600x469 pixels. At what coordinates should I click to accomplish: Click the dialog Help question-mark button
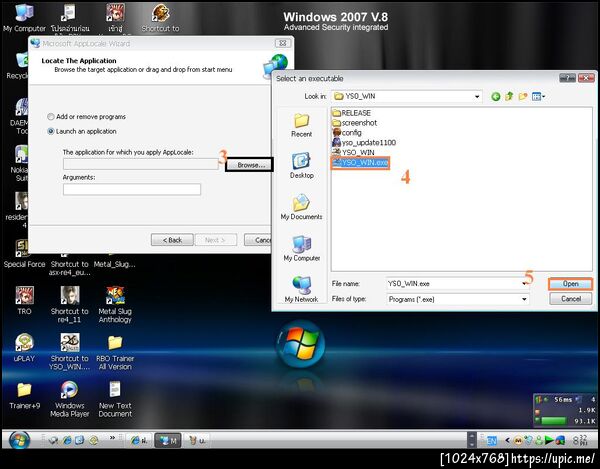click(567, 78)
